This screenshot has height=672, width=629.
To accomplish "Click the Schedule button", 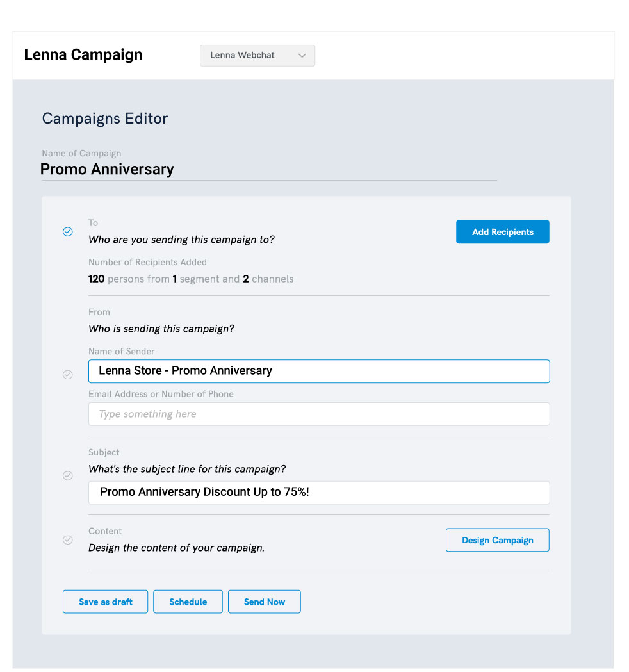I will coord(188,602).
